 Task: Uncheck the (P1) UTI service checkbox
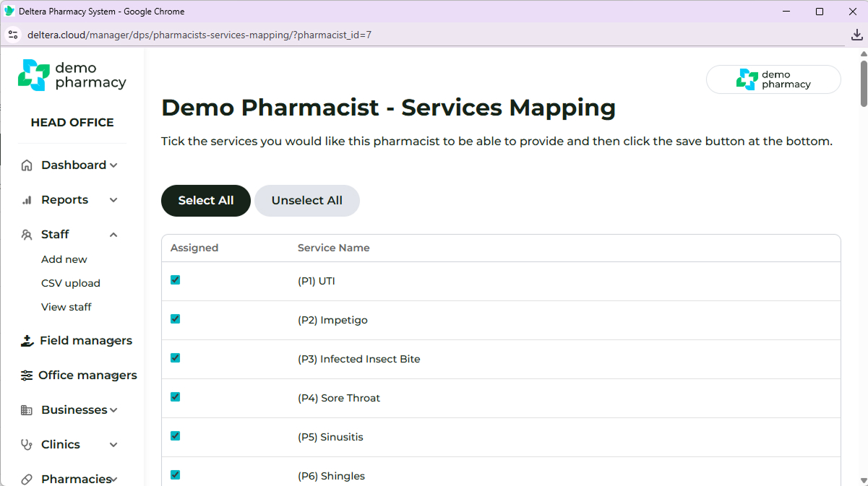pos(175,280)
